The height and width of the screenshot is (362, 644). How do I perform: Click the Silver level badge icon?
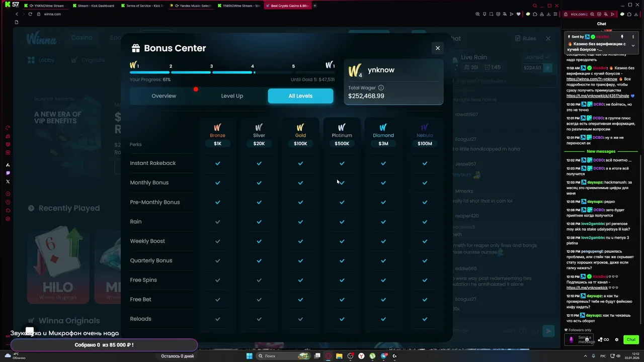259,127
